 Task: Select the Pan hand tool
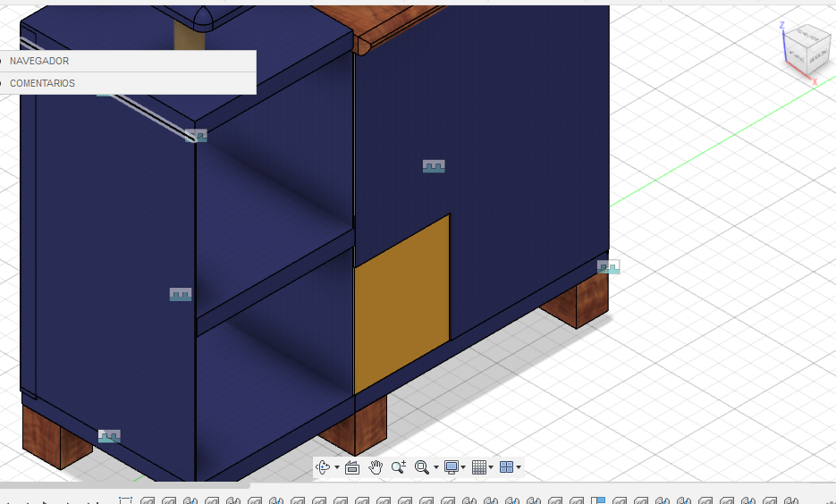coord(376,467)
